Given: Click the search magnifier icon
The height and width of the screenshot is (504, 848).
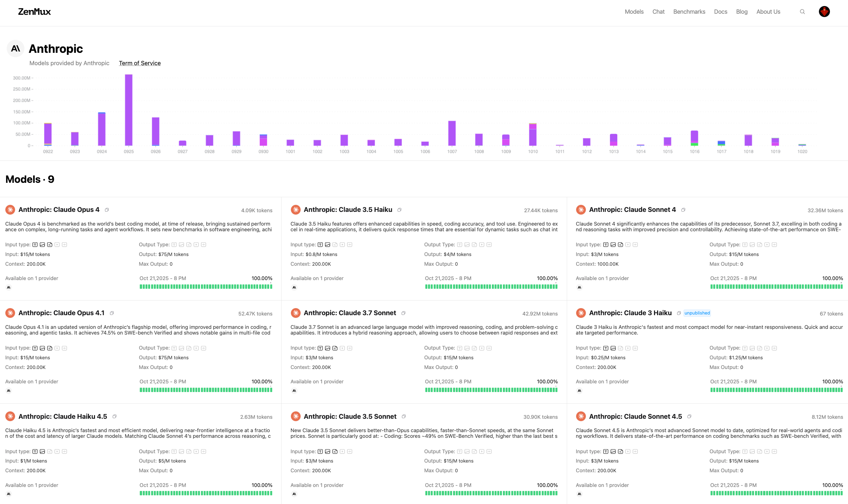Looking at the screenshot, I should click(802, 12).
